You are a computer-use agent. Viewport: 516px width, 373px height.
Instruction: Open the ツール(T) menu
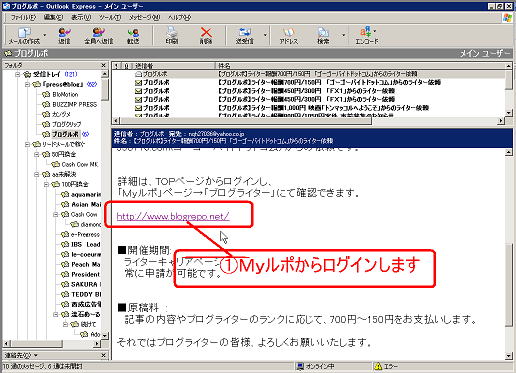pos(110,17)
